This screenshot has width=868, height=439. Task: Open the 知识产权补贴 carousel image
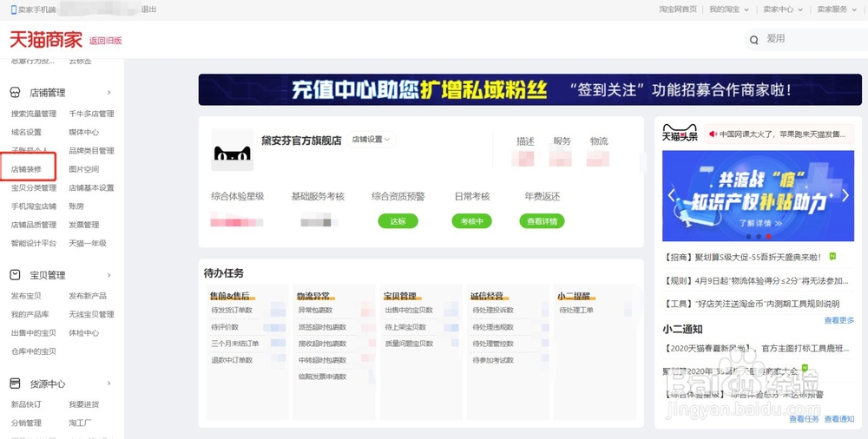pyautogui.click(x=759, y=196)
